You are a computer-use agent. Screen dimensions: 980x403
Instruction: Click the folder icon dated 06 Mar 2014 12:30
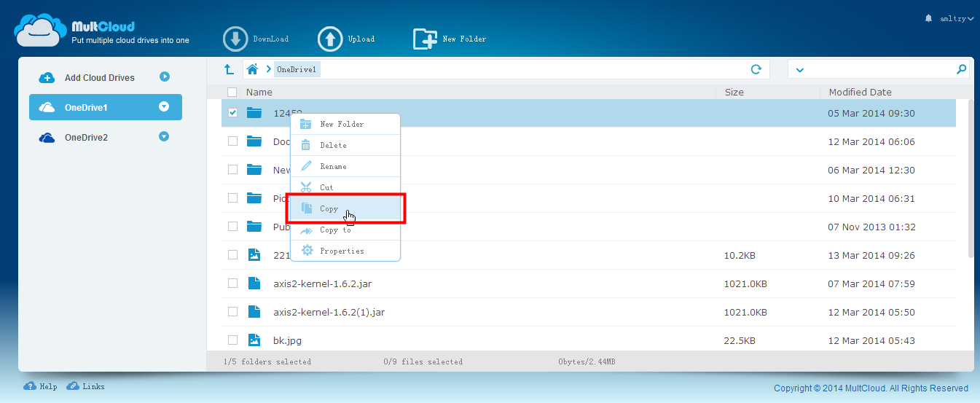click(x=254, y=170)
